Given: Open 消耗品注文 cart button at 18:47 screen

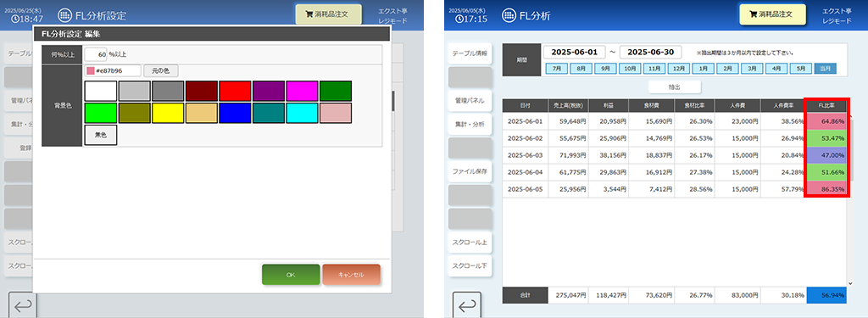Looking at the screenshot, I should pyautogui.click(x=328, y=15).
